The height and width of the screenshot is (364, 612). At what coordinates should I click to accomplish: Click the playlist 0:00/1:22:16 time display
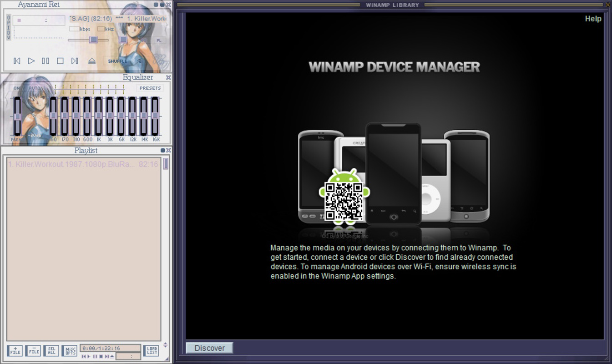point(110,348)
